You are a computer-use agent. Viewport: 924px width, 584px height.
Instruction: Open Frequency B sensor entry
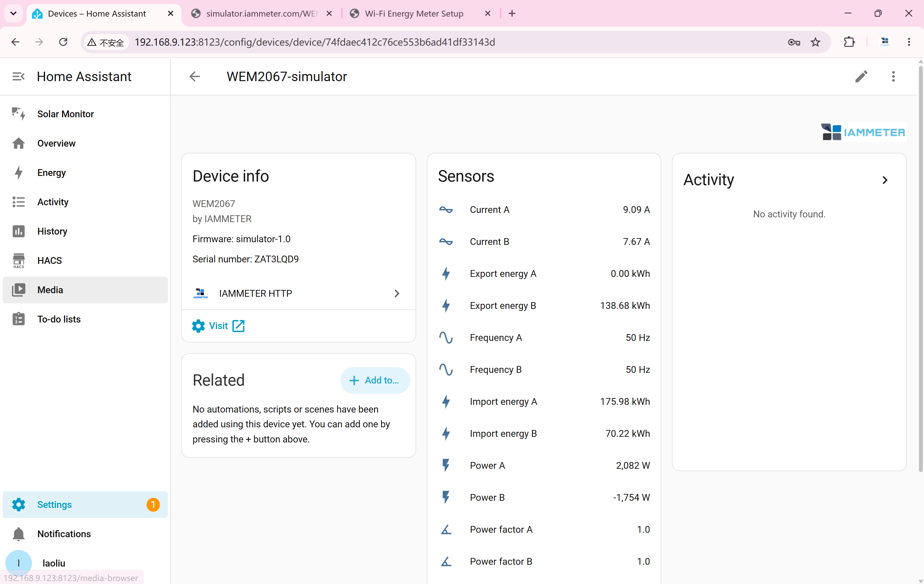(544, 370)
